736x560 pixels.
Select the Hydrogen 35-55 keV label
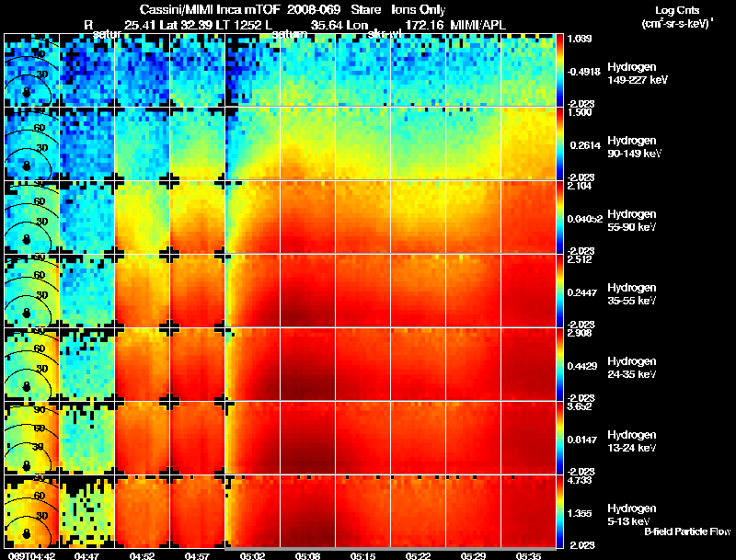[x=632, y=294]
